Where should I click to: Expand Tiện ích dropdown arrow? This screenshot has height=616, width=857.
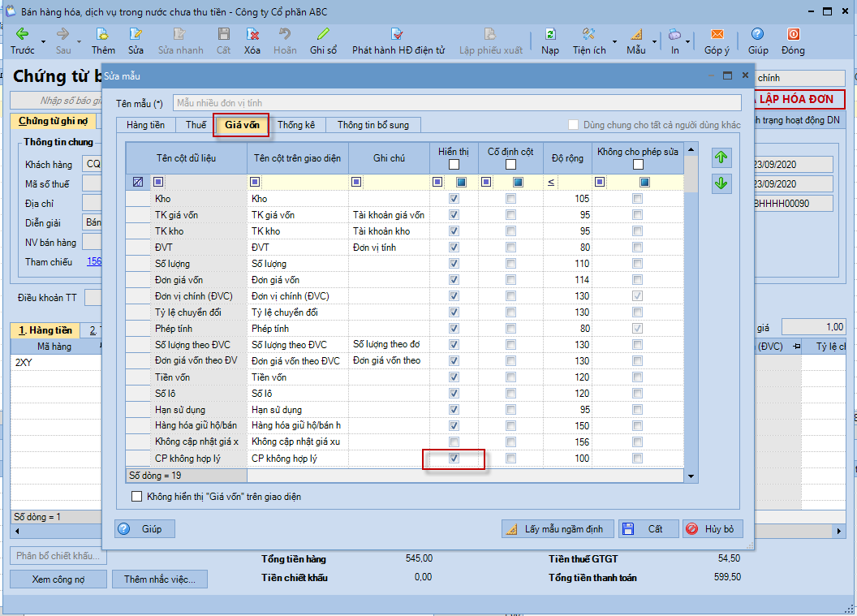click(615, 41)
